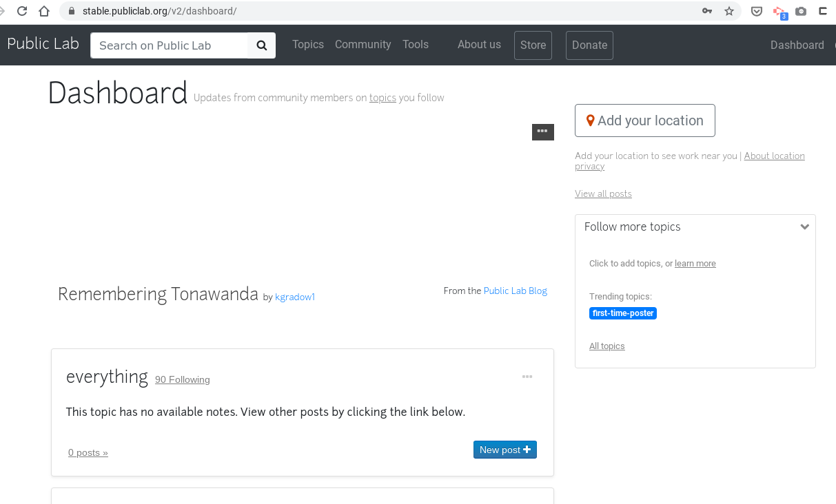Open the ellipsis options menu under Dashboard

[543, 132]
